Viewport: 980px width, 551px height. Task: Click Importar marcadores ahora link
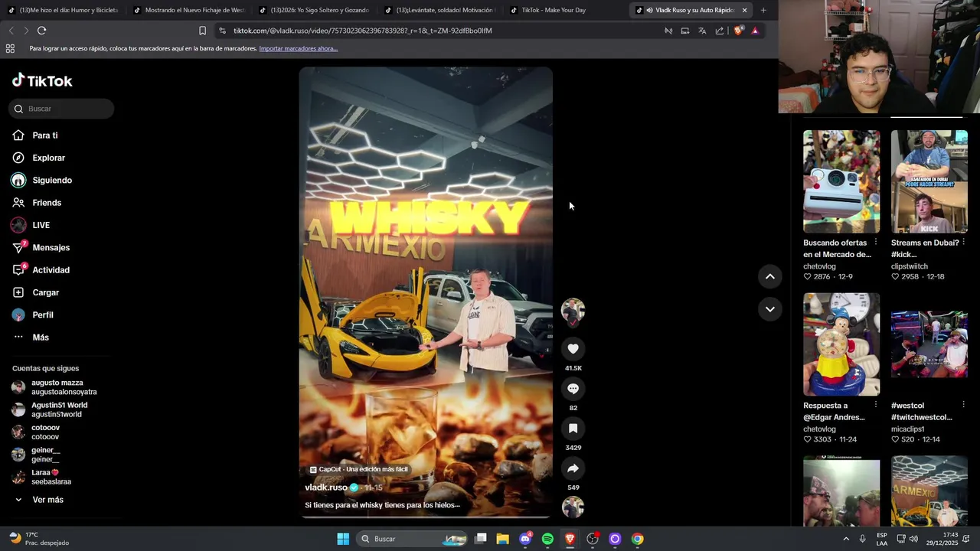coord(299,48)
